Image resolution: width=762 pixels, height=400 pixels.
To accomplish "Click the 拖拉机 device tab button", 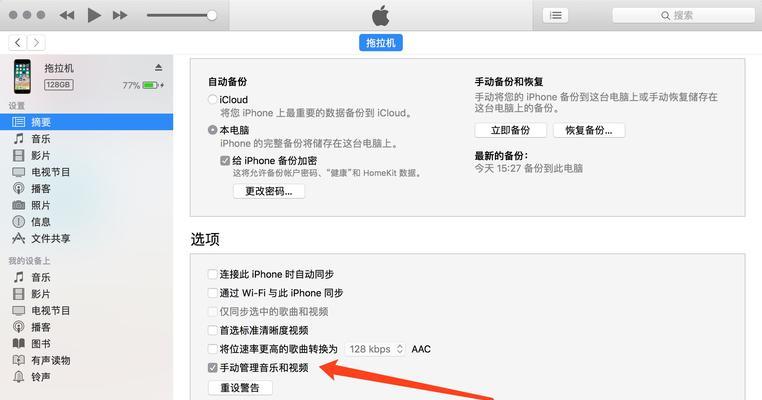I will 381,43.
